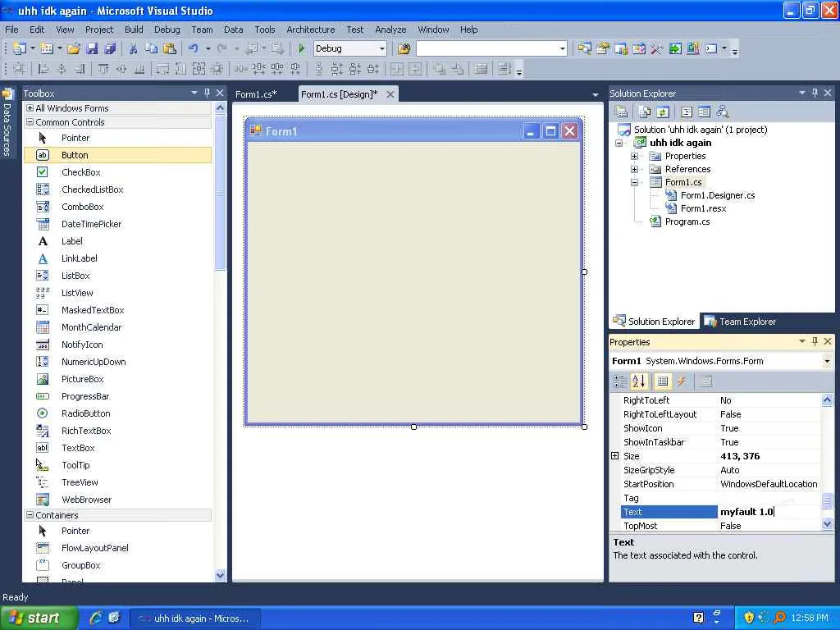Start debugging with the green play arrow
Image resolution: width=840 pixels, height=630 pixels.
coord(301,48)
